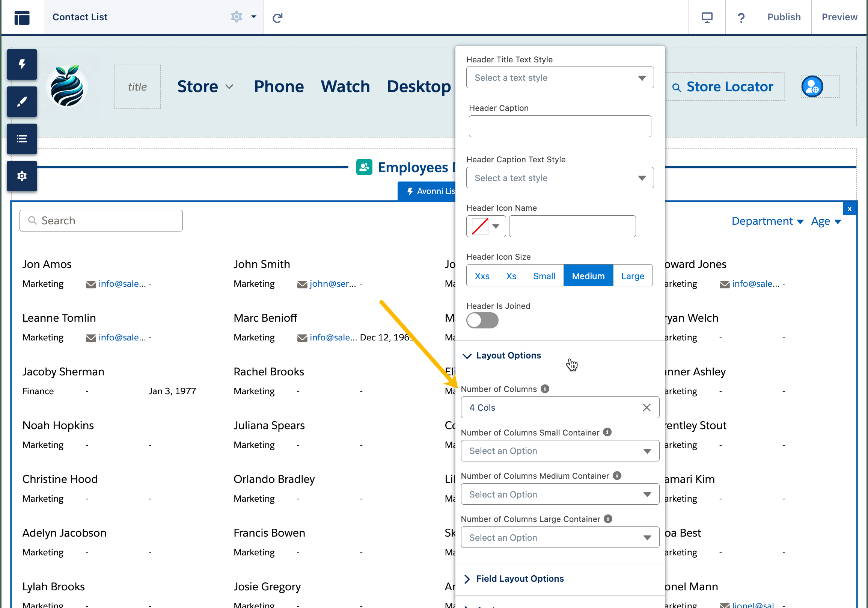Open the page structure list icon
Viewport: 868px width, 608px height.
coord(22,139)
